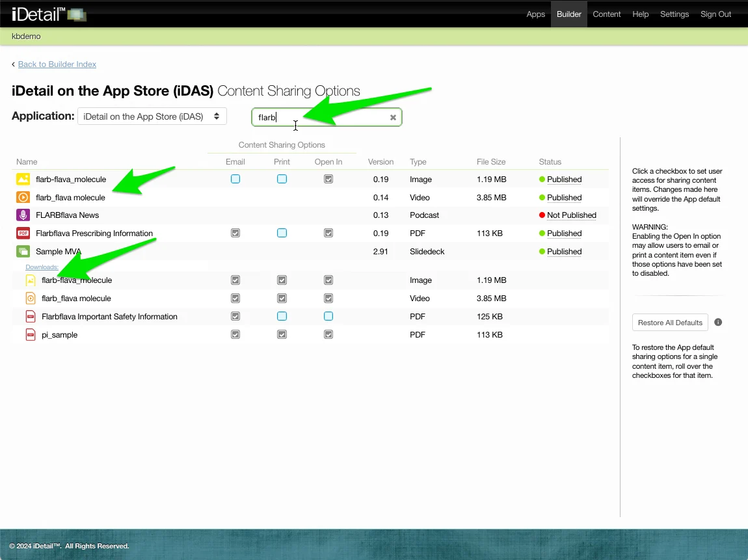Click the info icon next to Restore All Defaults

pos(718,323)
